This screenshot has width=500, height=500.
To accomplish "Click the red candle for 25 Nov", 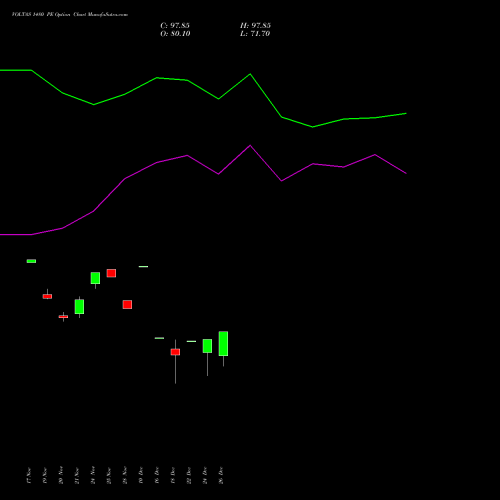I will coord(111,273).
